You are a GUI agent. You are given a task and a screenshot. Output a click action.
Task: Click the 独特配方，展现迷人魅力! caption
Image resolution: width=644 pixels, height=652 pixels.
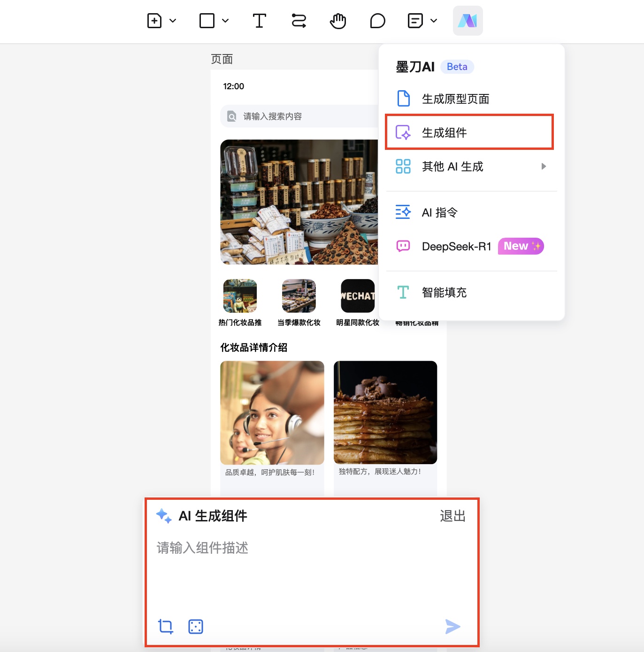(x=380, y=472)
